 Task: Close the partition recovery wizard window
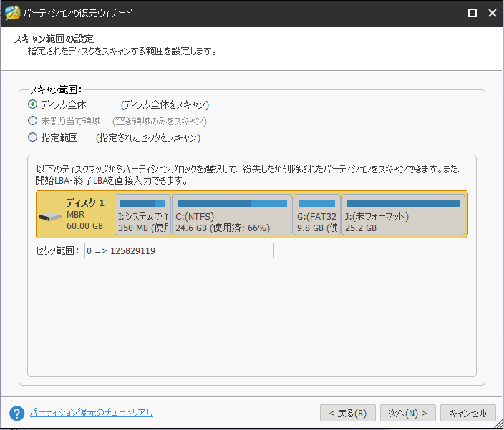click(x=492, y=13)
